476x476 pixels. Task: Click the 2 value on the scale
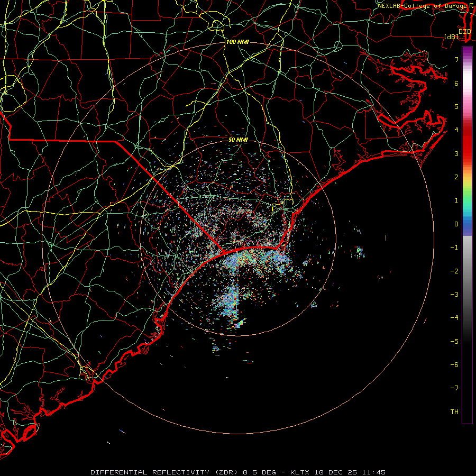[x=456, y=177]
